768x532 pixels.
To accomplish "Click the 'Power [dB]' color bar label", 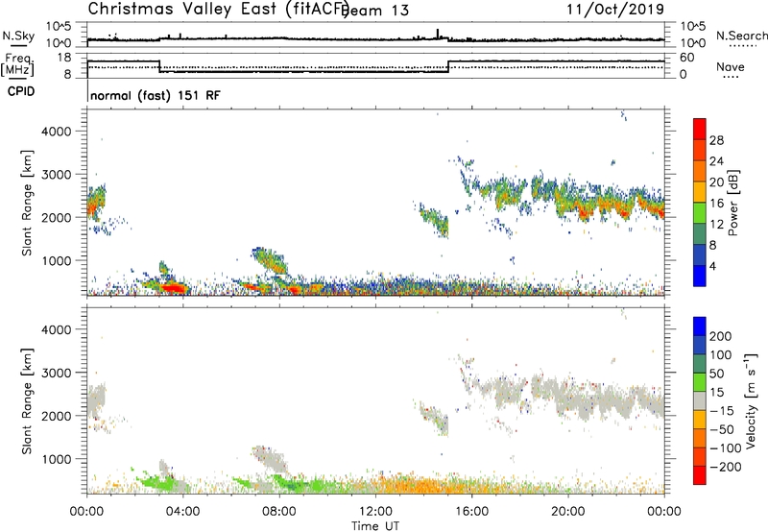I will point(733,203).
